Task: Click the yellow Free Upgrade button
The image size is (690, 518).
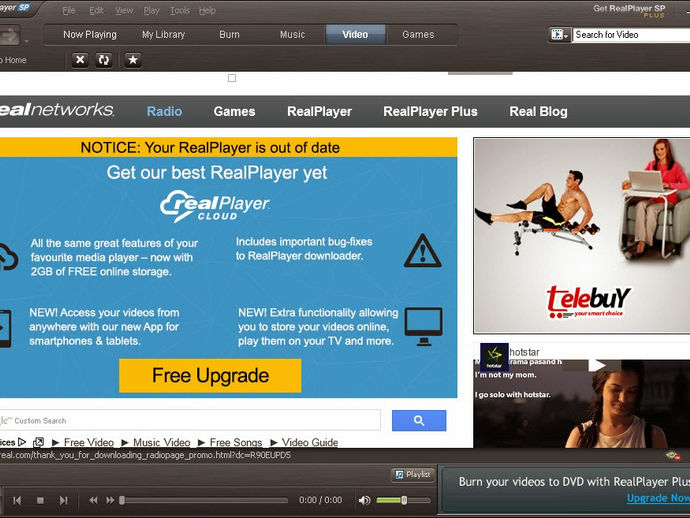Action: [x=210, y=375]
